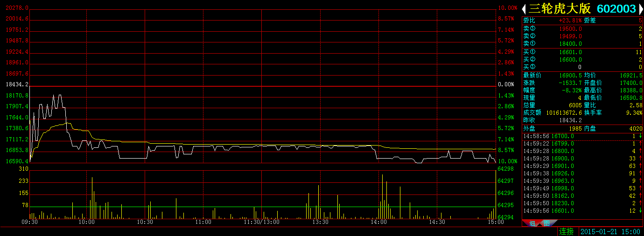
Task: Select the stock code 602003
Action: [616, 8]
